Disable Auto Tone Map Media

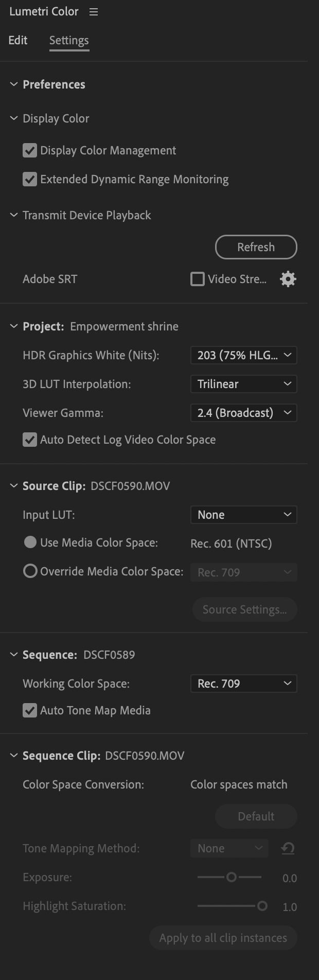(29, 710)
